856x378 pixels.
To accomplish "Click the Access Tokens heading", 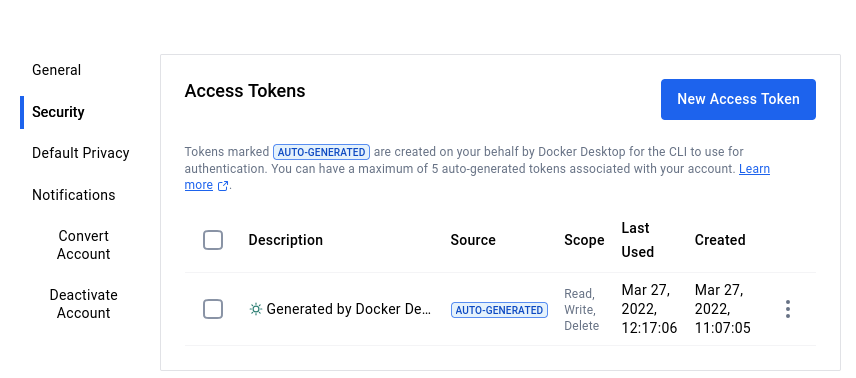I will tap(245, 91).
